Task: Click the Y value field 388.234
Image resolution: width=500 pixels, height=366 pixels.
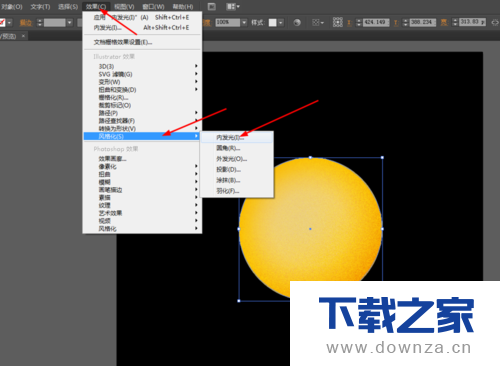Action: [x=423, y=22]
